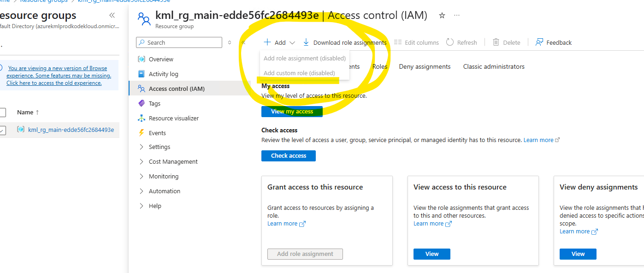Click the "My access" heading
This screenshot has width=644, height=273.
(x=276, y=86)
